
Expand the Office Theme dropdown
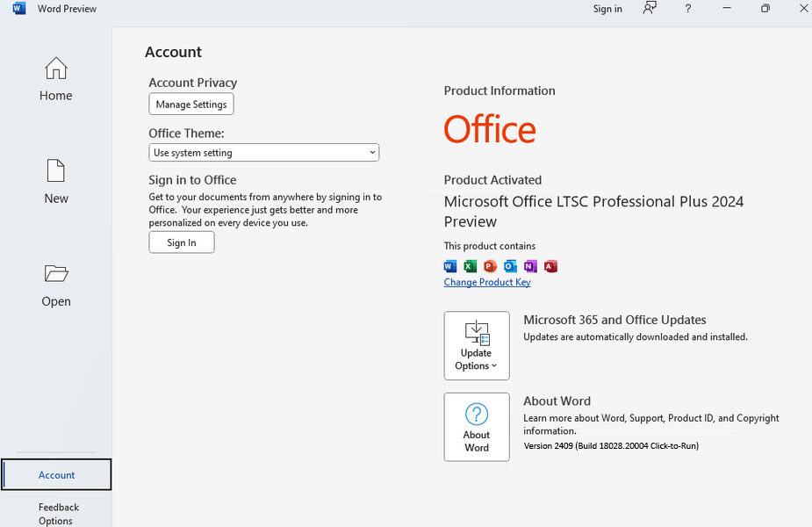tap(263, 153)
